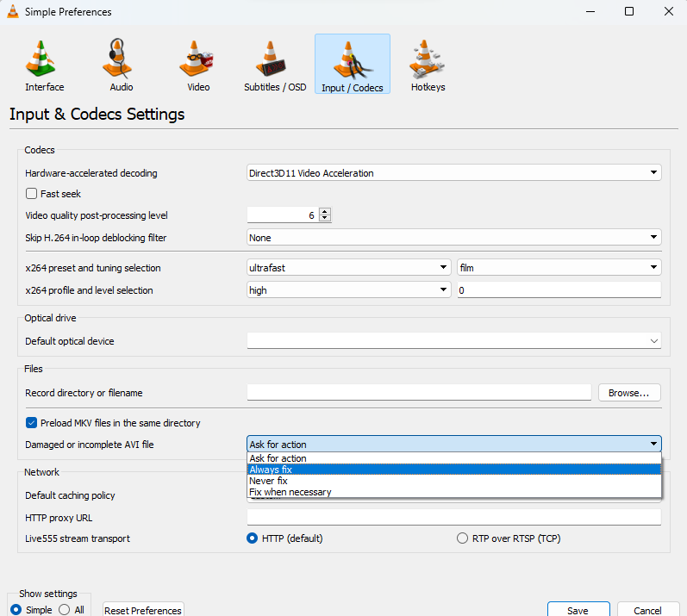Open the Interface preferences cone icon
The width and height of the screenshot is (687, 616).
click(41, 59)
